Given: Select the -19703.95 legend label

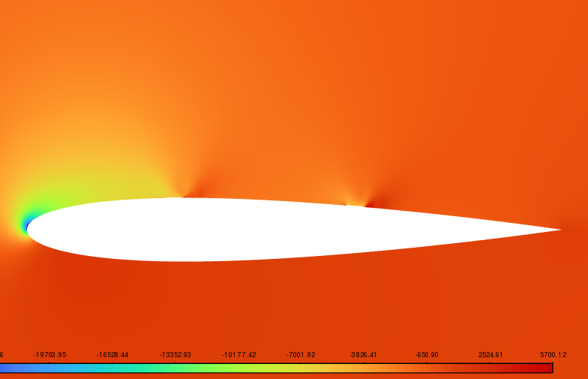Looking at the screenshot, I should [x=49, y=354].
